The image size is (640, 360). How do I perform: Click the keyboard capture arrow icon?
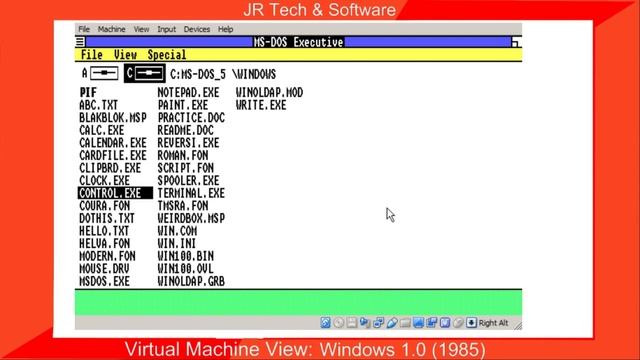(471, 323)
